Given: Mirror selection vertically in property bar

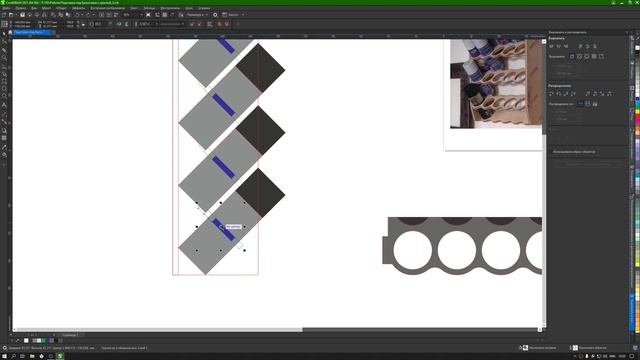Looking at the screenshot, I should point(127,24).
